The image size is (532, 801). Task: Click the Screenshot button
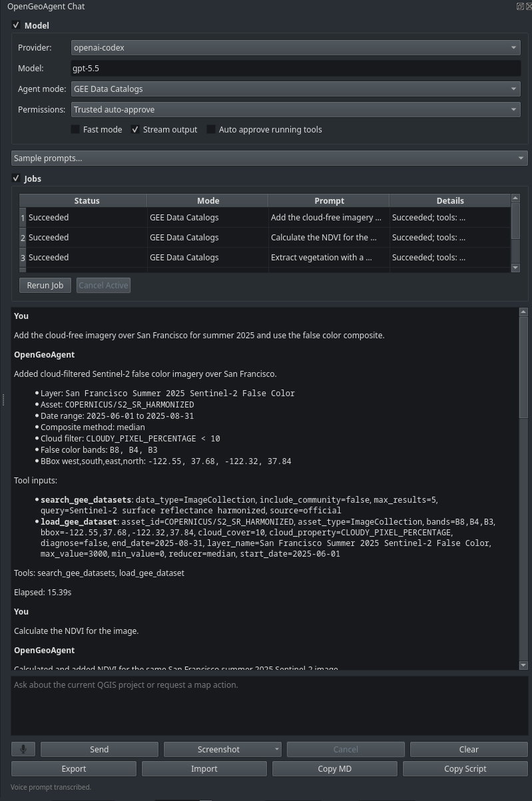pyautogui.click(x=218, y=749)
